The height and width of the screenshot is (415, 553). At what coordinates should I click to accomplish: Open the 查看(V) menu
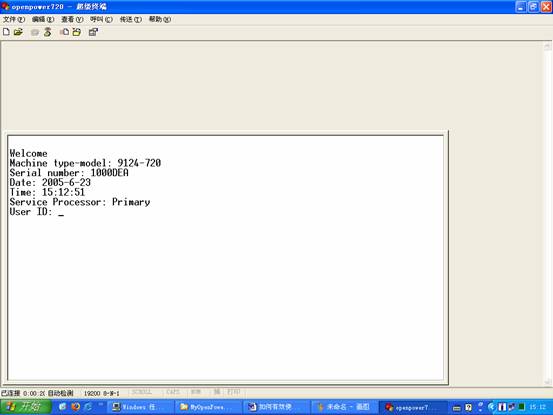72,19
